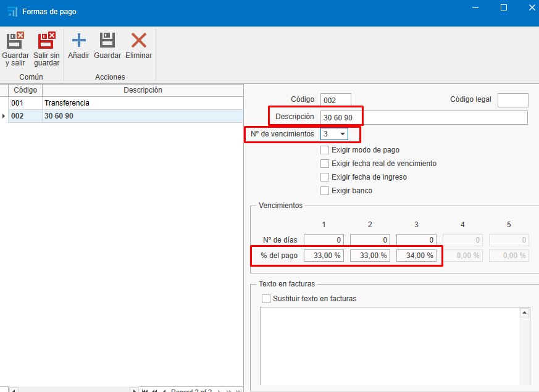Click the Guardar floppy disk icon
Viewport: 539px width, 392px height.
[x=107, y=41]
